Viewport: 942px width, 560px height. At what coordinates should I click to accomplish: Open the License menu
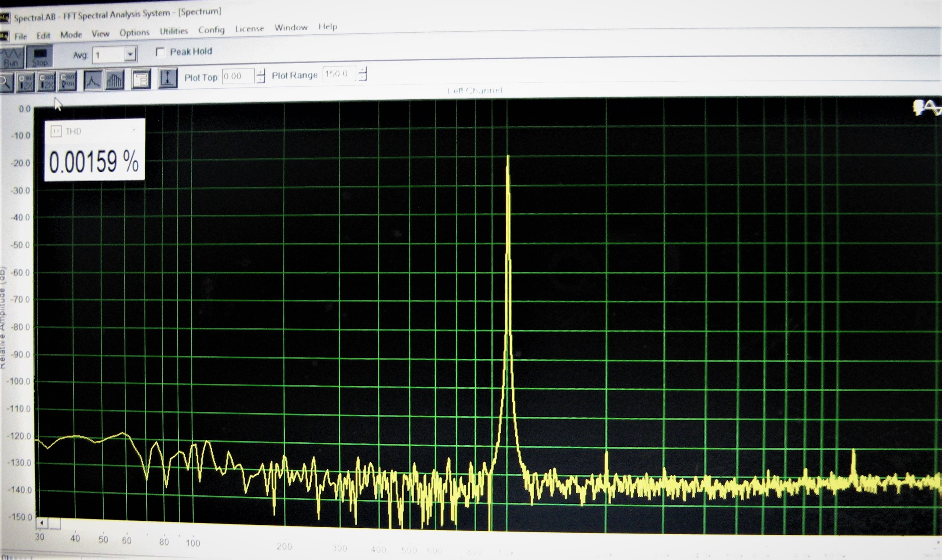(249, 28)
